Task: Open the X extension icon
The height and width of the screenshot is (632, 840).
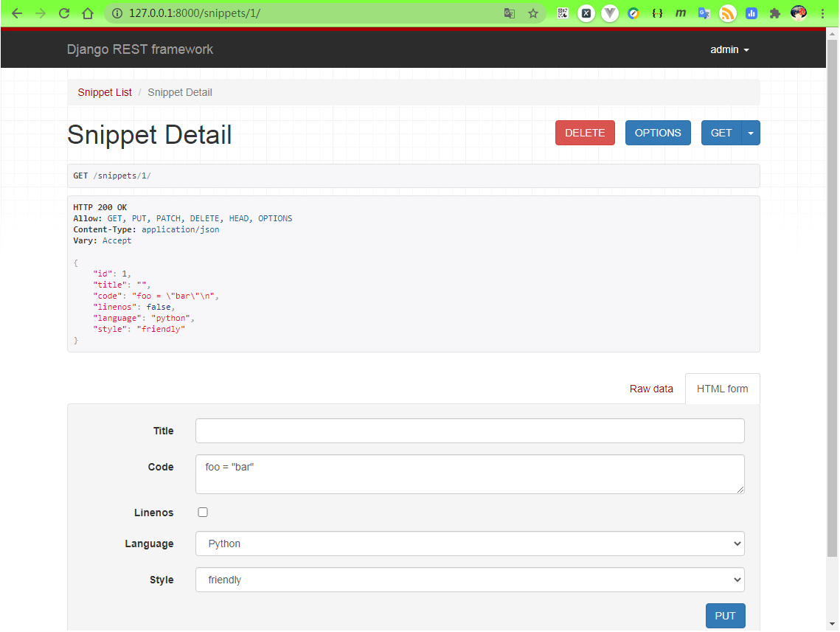Action: [x=586, y=13]
